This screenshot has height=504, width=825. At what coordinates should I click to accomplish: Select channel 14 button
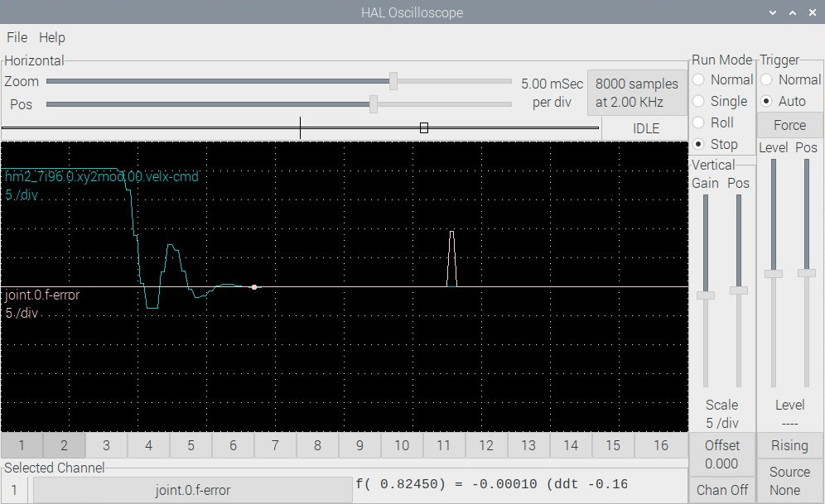point(571,445)
